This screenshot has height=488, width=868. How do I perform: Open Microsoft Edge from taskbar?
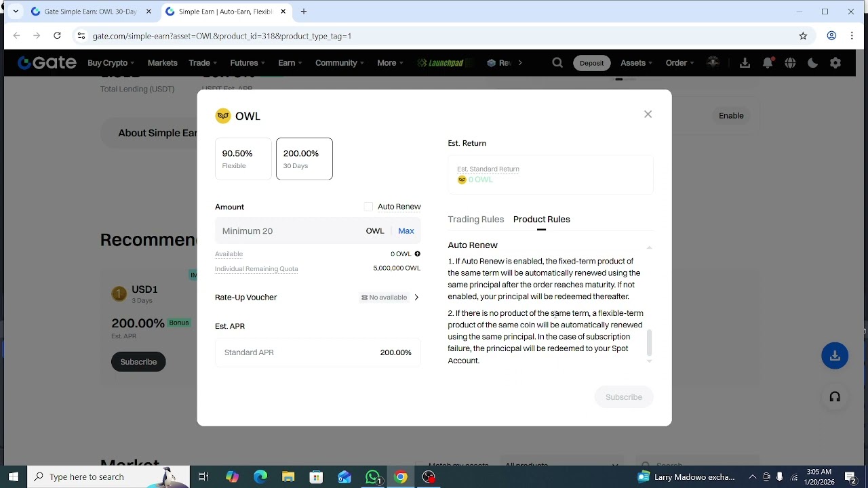pyautogui.click(x=260, y=477)
